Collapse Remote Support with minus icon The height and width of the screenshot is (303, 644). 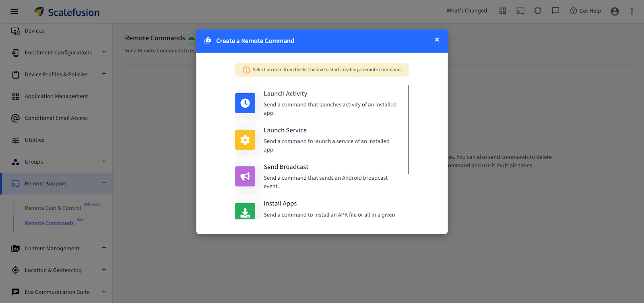point(104,183)
